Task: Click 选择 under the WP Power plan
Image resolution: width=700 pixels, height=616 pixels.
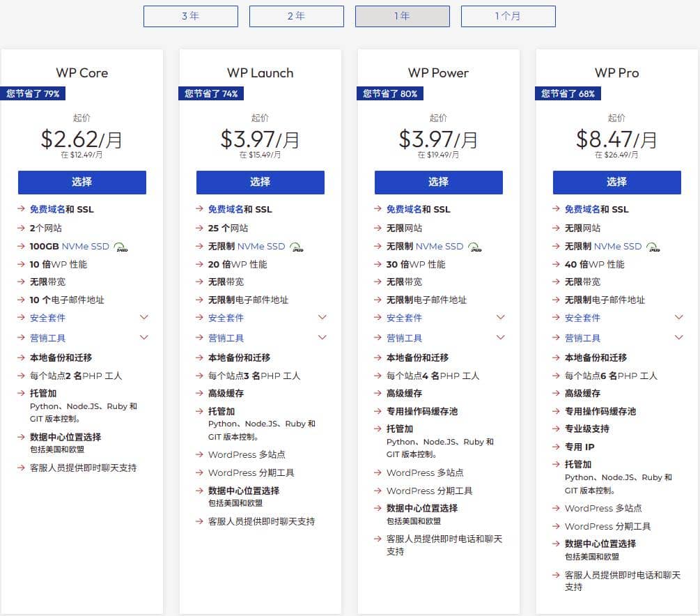Action: 438,182
